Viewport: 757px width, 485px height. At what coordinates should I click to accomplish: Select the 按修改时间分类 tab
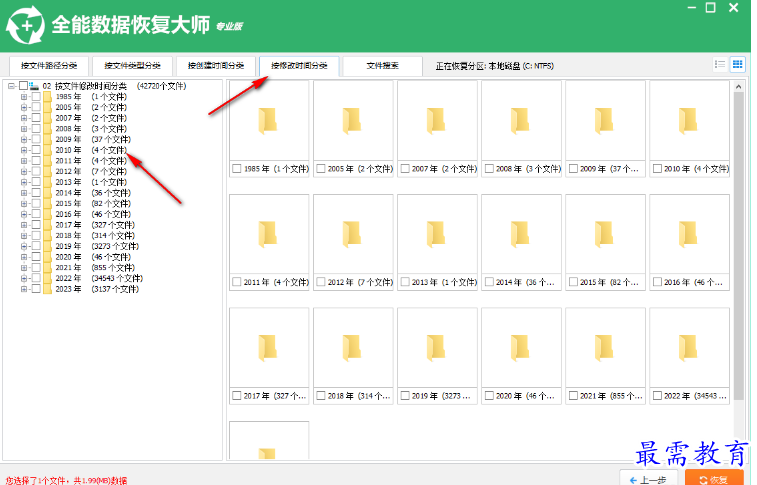click(x=299, y=66)
